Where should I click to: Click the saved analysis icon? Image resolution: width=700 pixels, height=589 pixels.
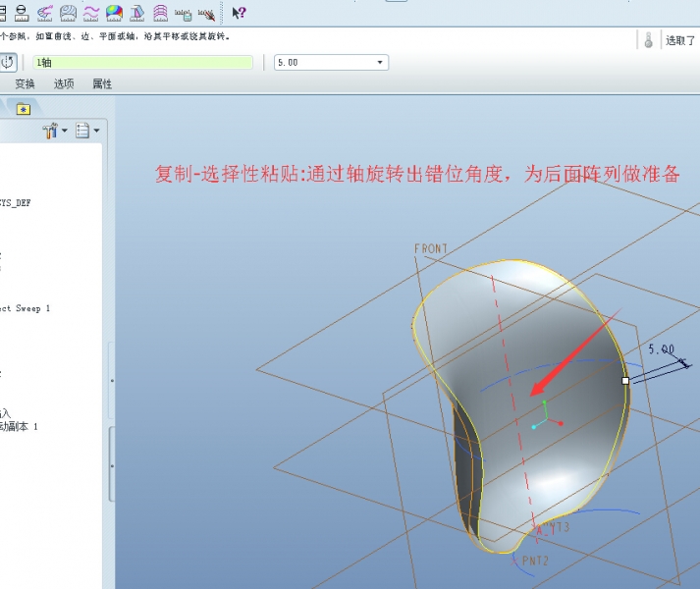pyautogui.click(x=183, y=13)
